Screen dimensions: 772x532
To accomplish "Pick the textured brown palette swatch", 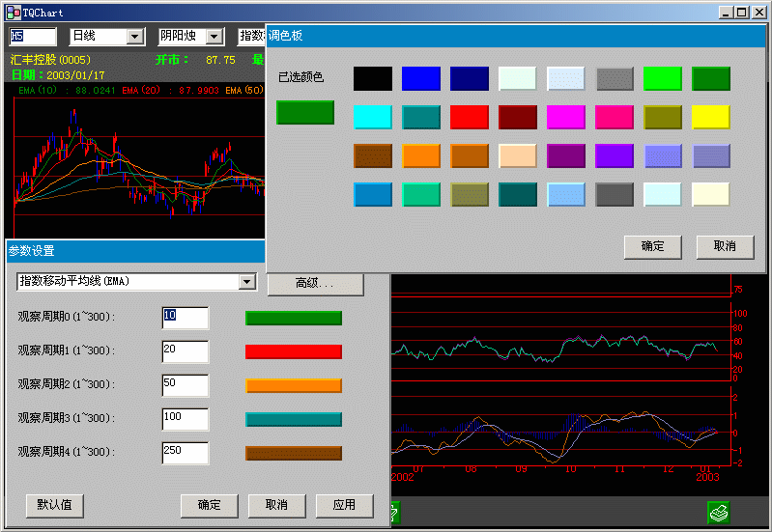I will 373,156.
